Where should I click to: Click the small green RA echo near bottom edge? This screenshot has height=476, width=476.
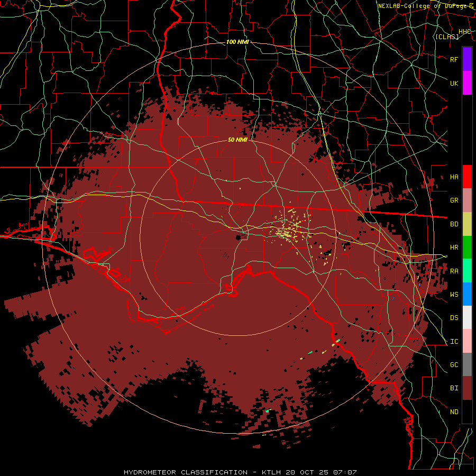(x=267, y=411)
